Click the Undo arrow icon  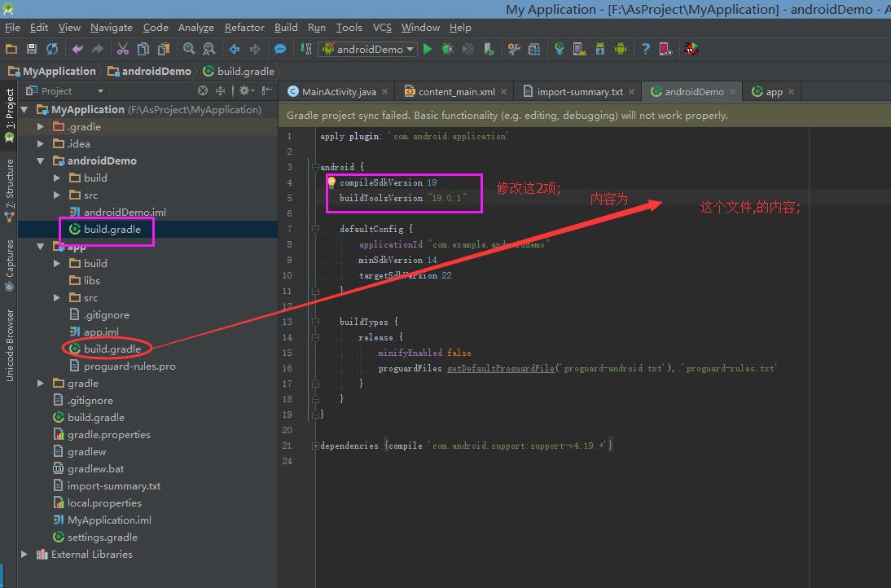77,50
